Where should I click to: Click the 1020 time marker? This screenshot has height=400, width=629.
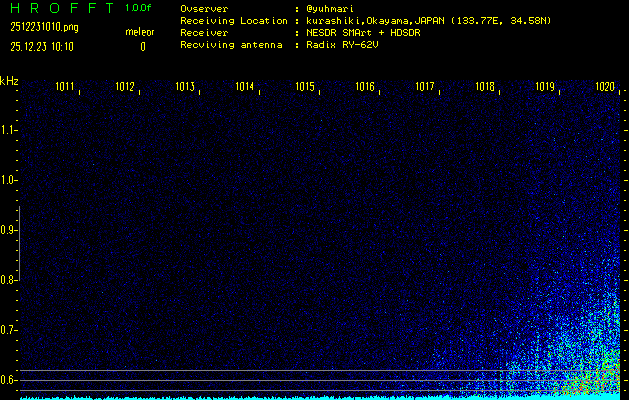point(604,88)
